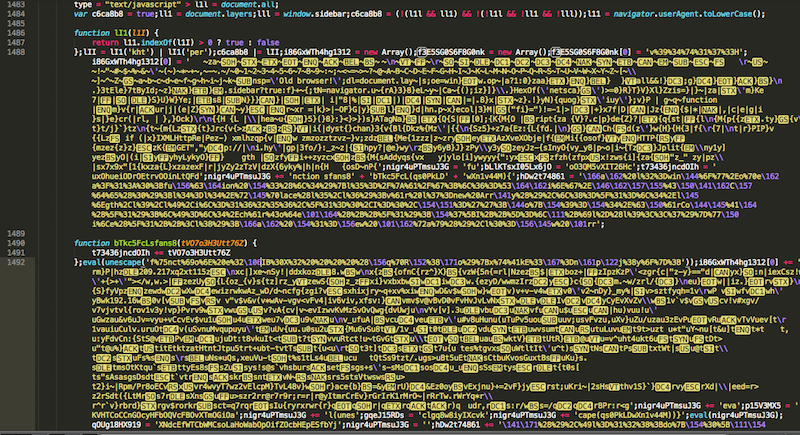Click line number 1488 in the gutter

16,52
